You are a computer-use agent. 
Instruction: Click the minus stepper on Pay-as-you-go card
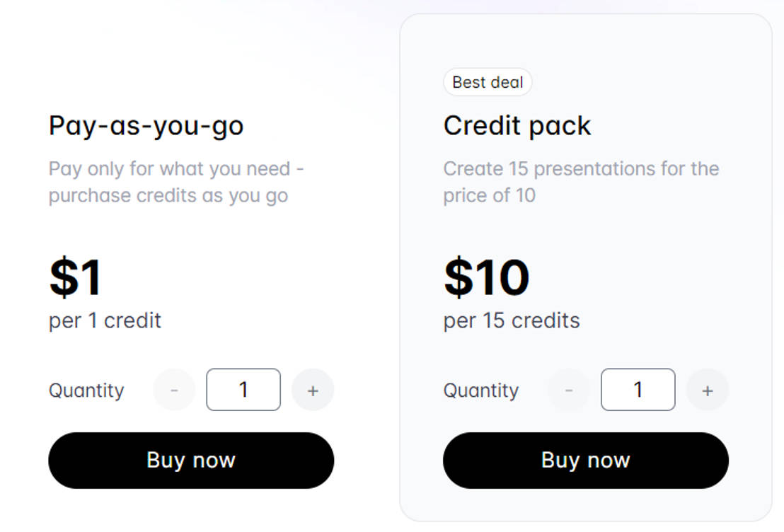pyautogui.click(x=174, y=390)
